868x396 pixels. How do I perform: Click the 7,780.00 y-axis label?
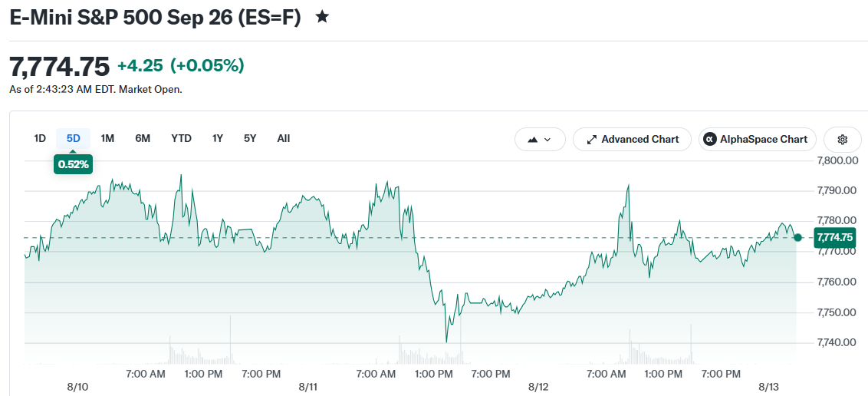pyautogui.click(x=837, y=222)
